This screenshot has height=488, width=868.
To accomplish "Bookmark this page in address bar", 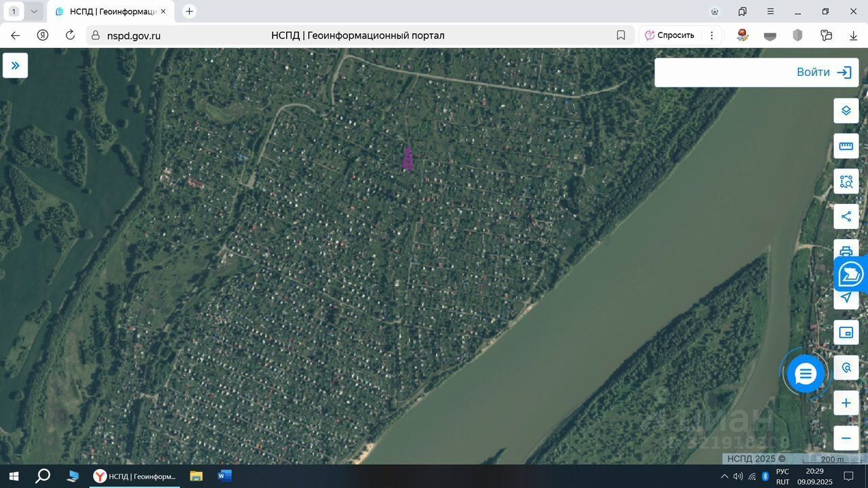I will click(620, 35).
